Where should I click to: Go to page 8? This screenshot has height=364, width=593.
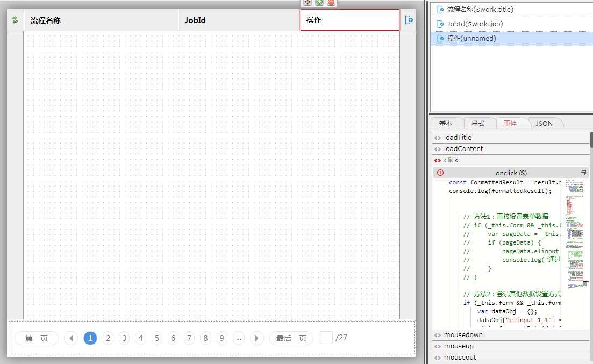(x=206, y=338)
